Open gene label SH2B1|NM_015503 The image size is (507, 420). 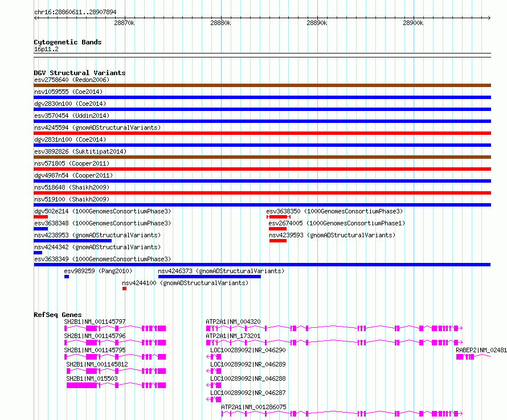click(x=92, y=378)
